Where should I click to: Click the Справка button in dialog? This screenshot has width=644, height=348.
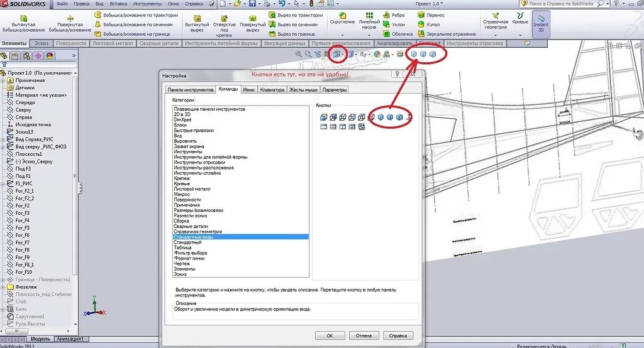(x=397, y=335)
